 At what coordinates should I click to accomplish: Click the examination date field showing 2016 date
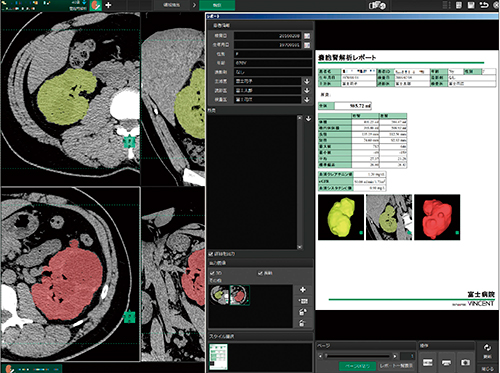268,36
